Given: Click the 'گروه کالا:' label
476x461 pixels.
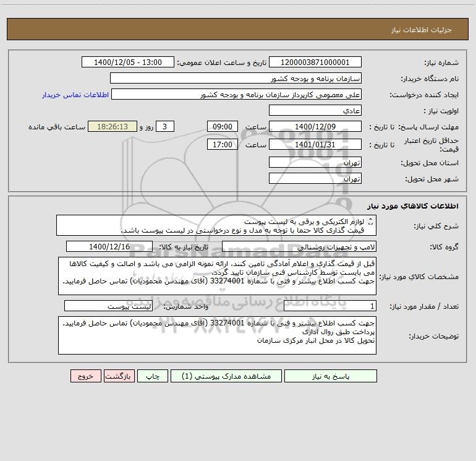Looking at the screenshot, I should 444,248.
